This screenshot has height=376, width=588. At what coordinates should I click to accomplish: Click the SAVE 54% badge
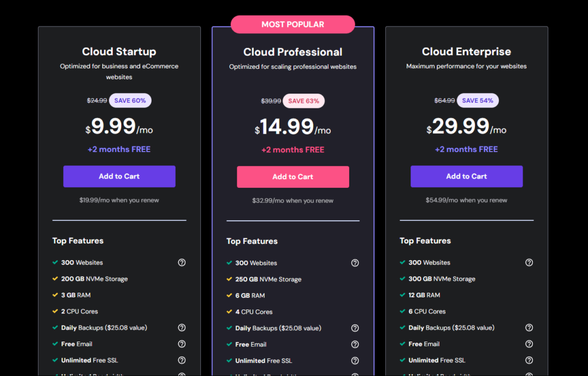click(x=478, y=100)
